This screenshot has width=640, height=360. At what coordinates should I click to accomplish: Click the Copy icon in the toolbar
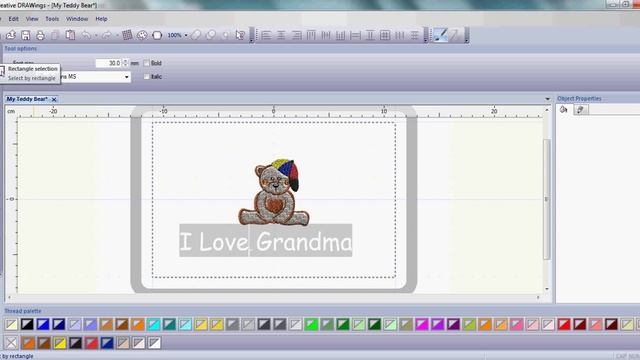pyautogui.click(x=55, y=36)
